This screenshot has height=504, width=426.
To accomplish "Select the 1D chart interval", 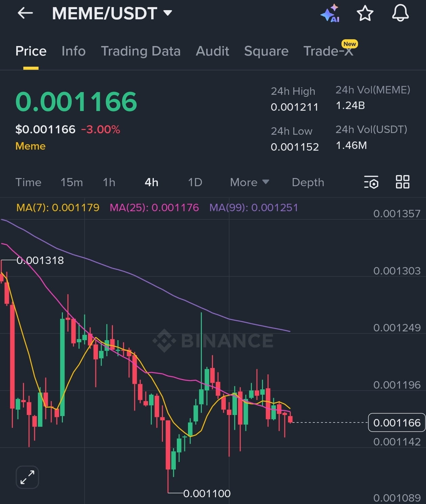I will pos(195,182).
